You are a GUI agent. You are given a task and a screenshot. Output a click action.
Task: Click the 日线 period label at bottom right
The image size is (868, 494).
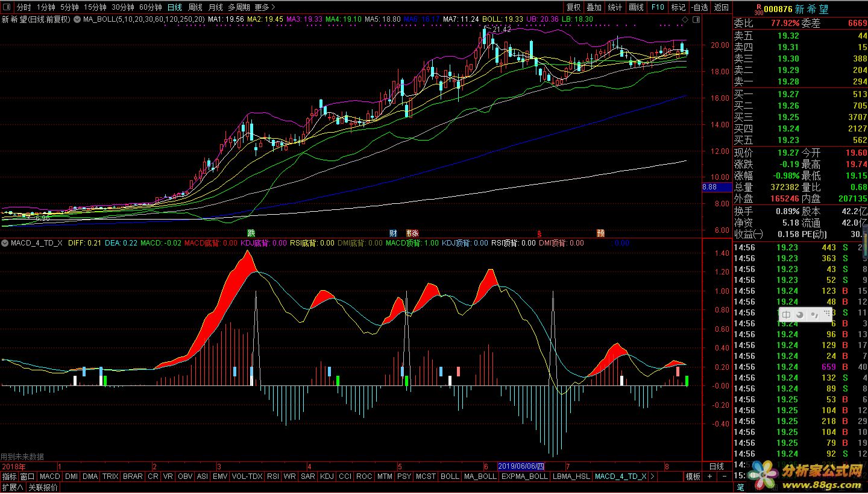coord(717,466)
